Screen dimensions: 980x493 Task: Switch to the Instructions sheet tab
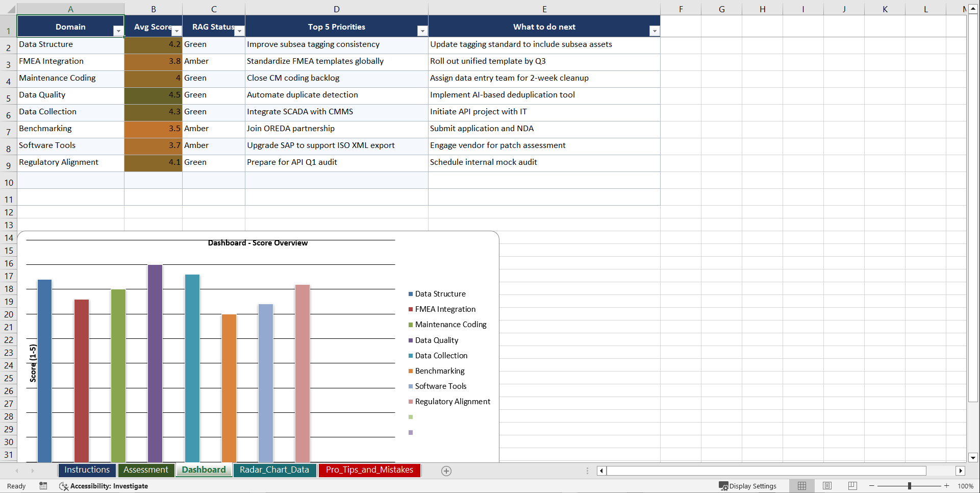87,470
